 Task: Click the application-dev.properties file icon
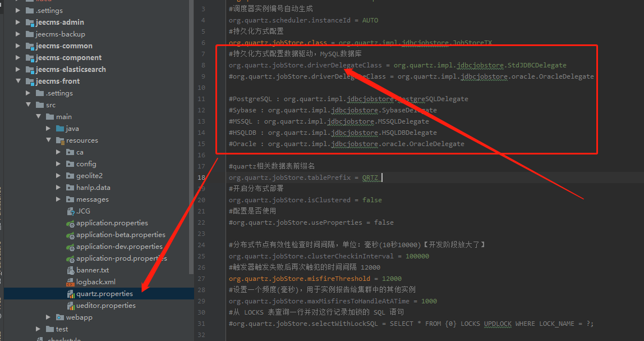(x=70, y=247)
